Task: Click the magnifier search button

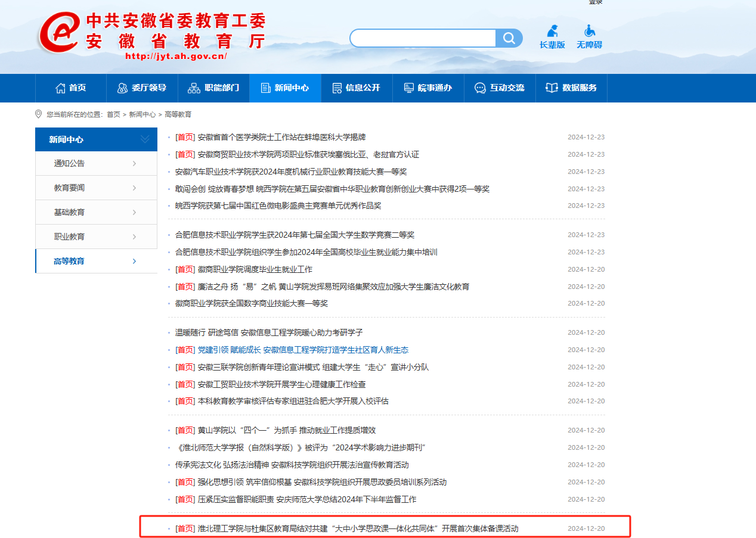Action: (x=509, y=38)
